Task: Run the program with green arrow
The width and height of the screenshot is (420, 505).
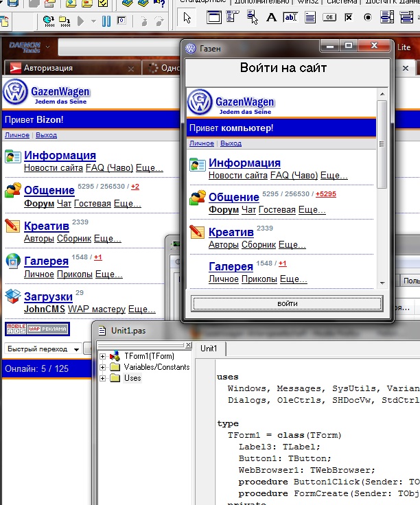Action: click(80, 21)
